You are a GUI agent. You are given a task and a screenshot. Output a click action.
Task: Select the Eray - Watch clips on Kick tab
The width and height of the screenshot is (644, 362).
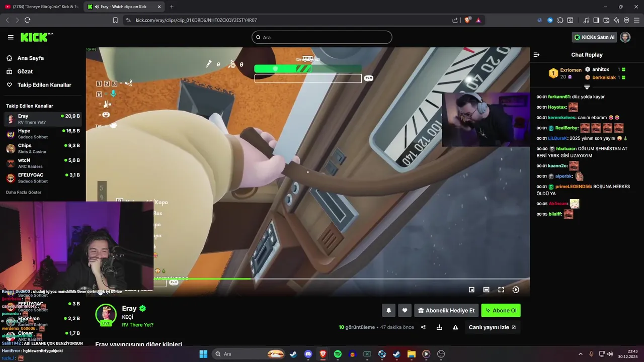click(124, 7)
